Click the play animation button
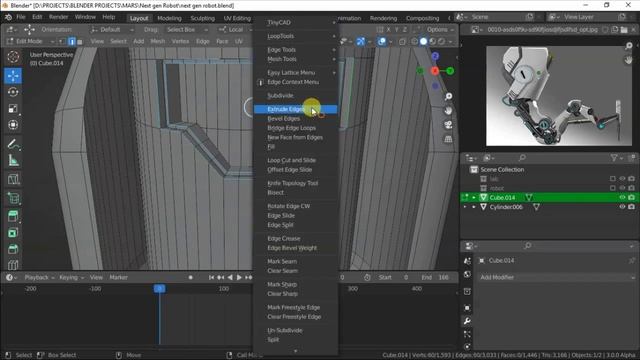The height and width of the screenshot is (360, 640). 239,278
